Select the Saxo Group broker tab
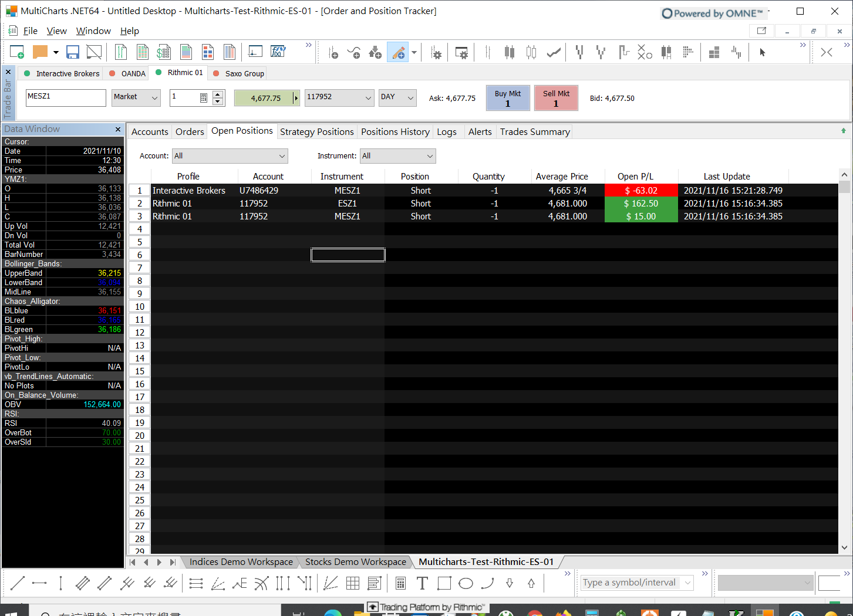This screenshot has height=616, width=853. [x=238, y=74]
